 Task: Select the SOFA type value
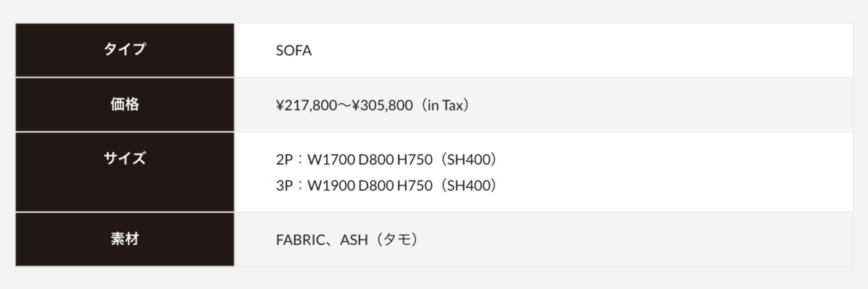pos(294,51)
